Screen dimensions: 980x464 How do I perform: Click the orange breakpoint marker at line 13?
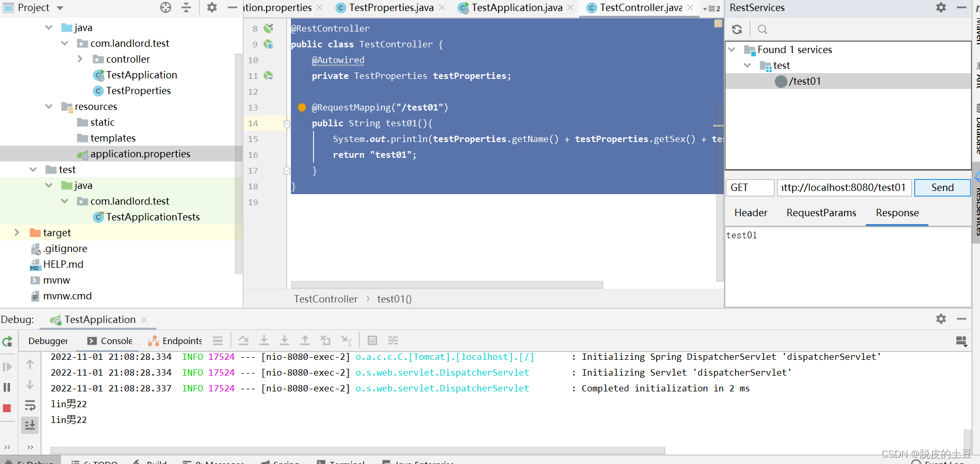coord(302,107)
